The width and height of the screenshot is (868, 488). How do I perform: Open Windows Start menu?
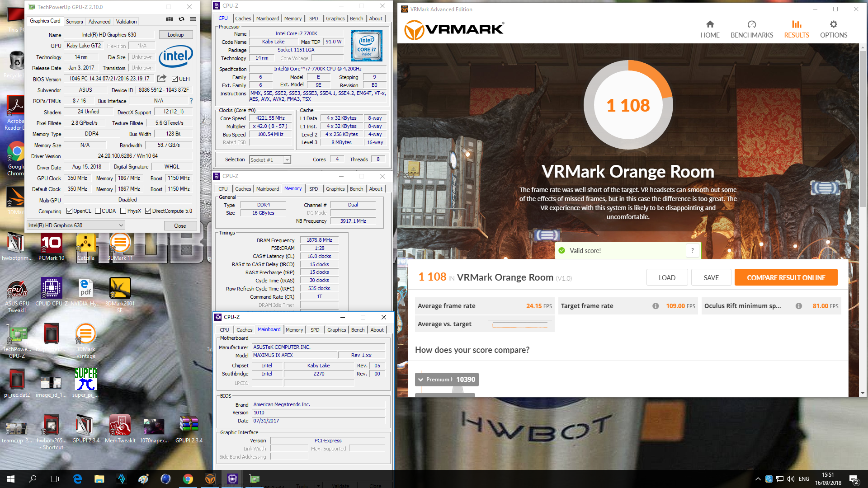(x=11, y=479)
